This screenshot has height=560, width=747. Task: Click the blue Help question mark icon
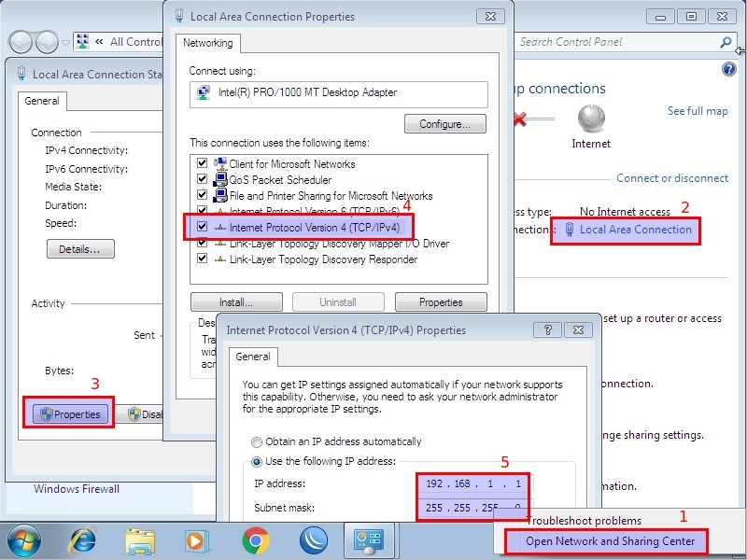[x=729, y=69]
